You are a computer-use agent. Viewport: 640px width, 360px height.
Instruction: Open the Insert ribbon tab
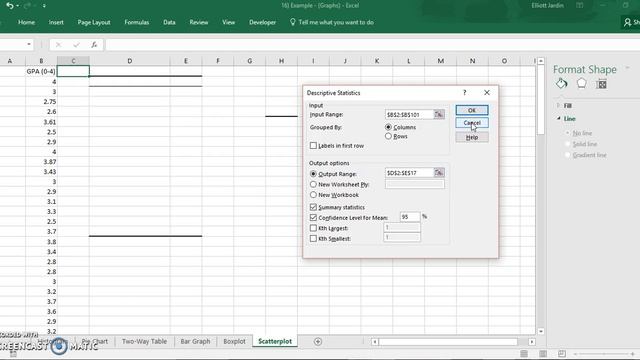click(56, 22)
